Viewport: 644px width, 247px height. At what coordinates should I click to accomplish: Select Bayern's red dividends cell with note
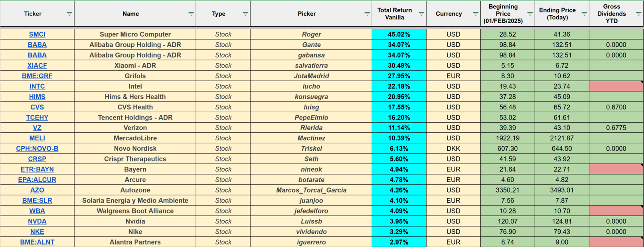pyautogui.click(x=616, y=169)
